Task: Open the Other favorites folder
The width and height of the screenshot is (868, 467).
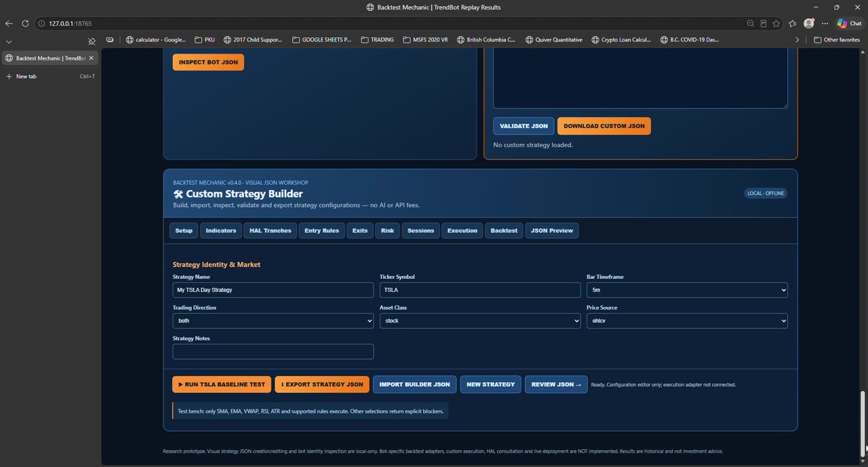Action: point(837,39)
